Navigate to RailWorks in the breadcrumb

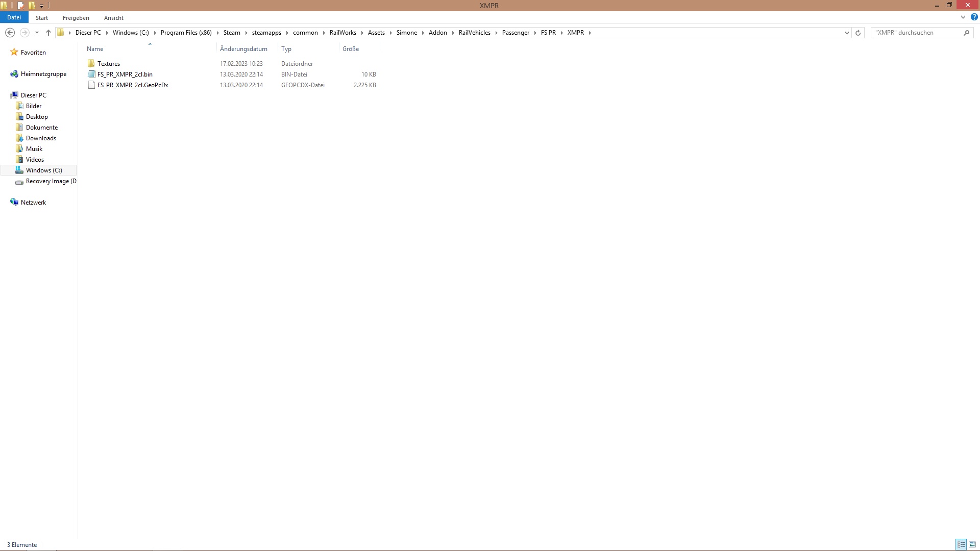point(342,33)
